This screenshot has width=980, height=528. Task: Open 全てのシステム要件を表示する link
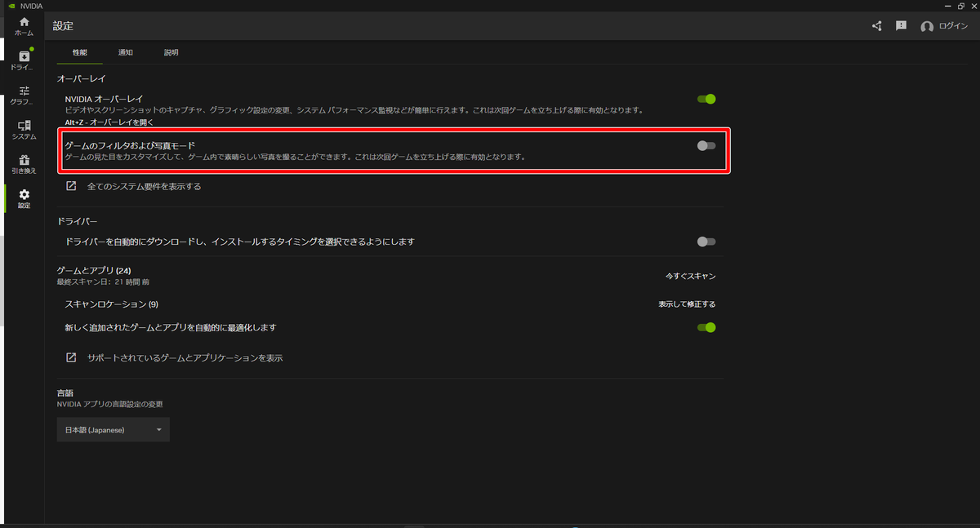click(x=144, y=186)
